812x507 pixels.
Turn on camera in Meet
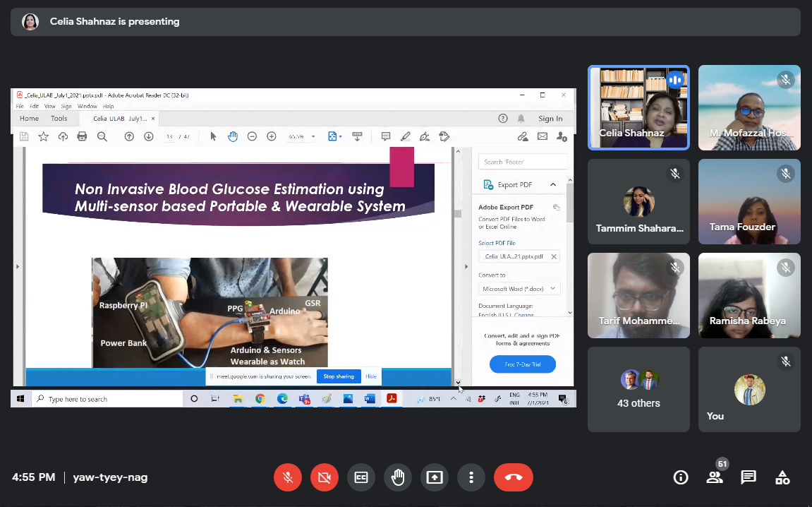coord(325,477)
